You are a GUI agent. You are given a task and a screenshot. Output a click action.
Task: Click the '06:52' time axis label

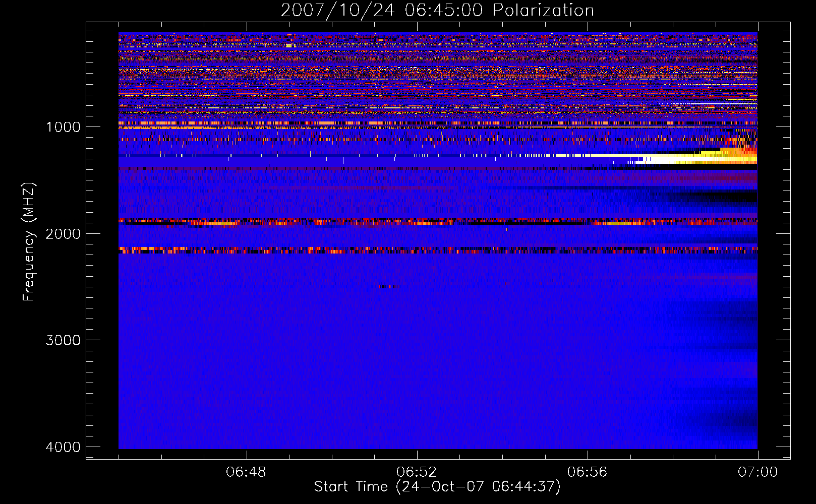pos(417,472)
